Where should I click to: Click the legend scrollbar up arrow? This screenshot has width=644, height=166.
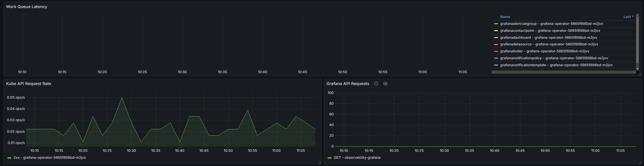[x=638, y=15]
